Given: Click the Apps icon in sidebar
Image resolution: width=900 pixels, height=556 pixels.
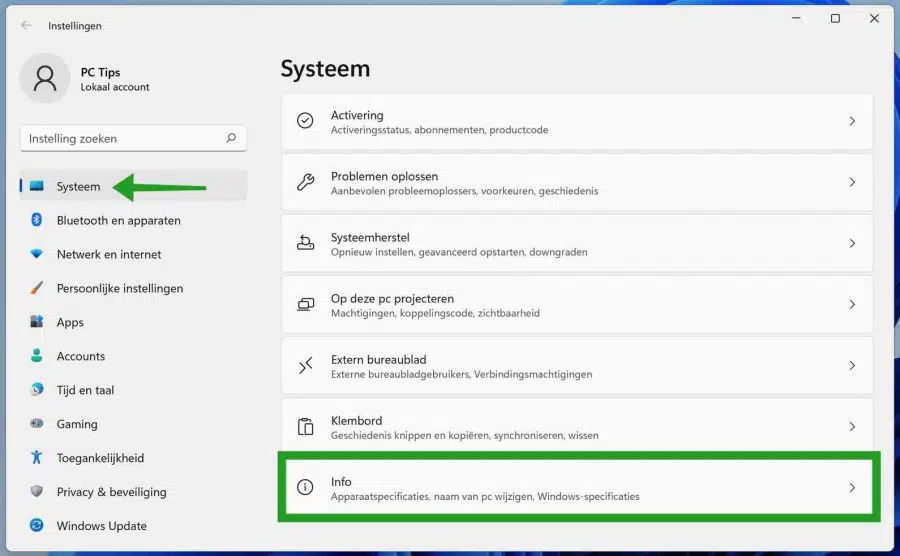Looking at the screenshot, I should (x=37, y=321).
